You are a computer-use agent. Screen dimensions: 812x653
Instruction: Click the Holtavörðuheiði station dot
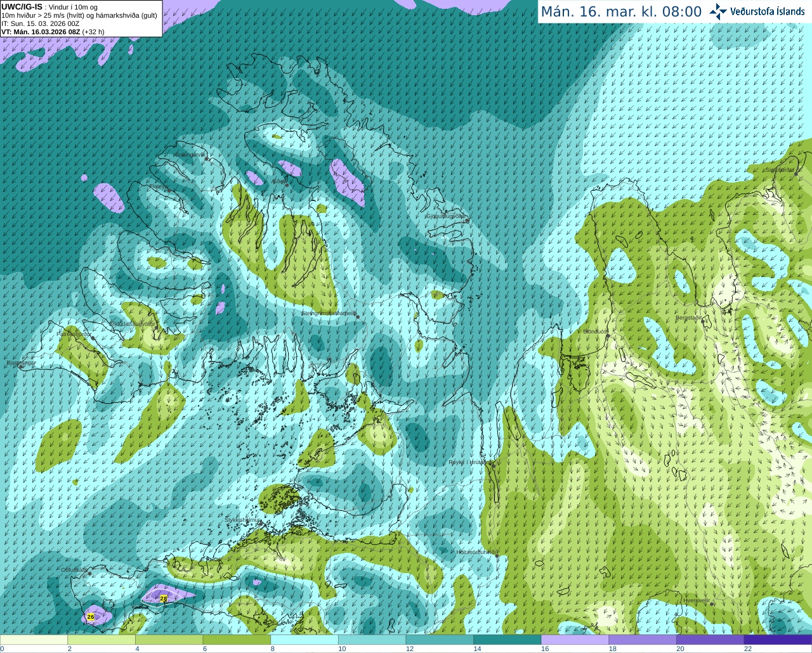tap(497, 556)
